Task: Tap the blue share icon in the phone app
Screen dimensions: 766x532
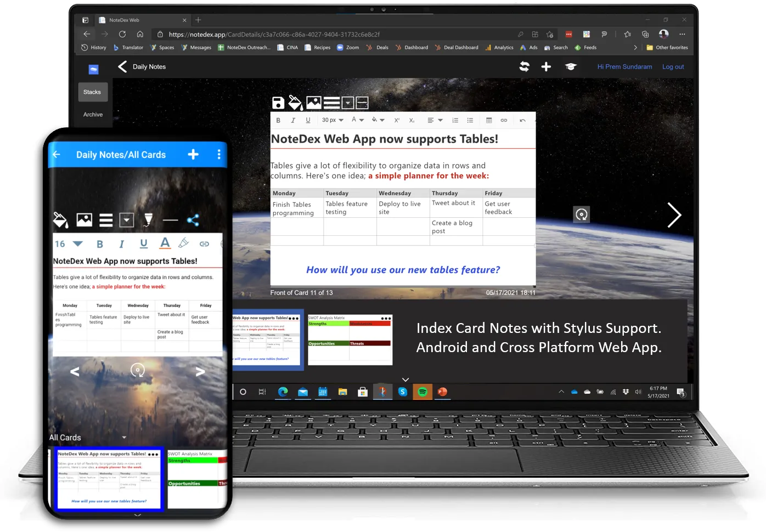Action: 193,219
